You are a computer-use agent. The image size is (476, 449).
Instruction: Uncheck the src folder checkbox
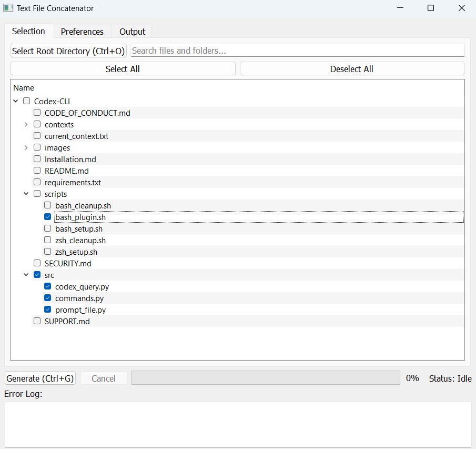pos(37,275)
